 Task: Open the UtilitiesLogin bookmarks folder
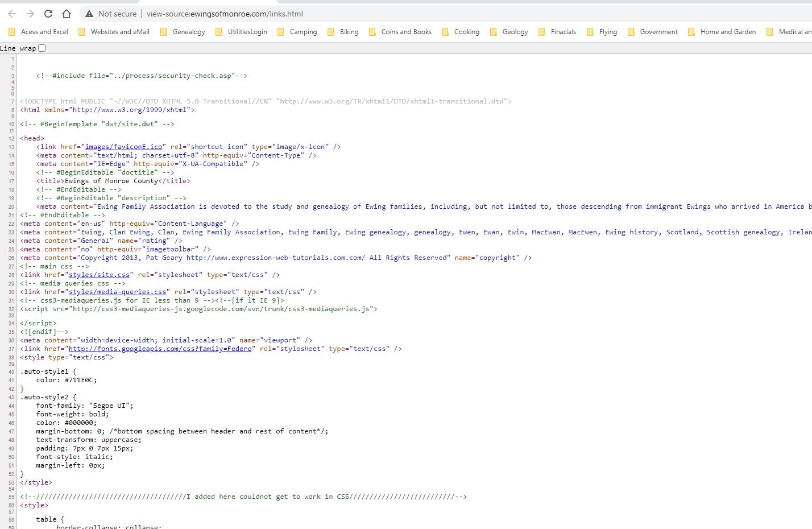point(242,32)
